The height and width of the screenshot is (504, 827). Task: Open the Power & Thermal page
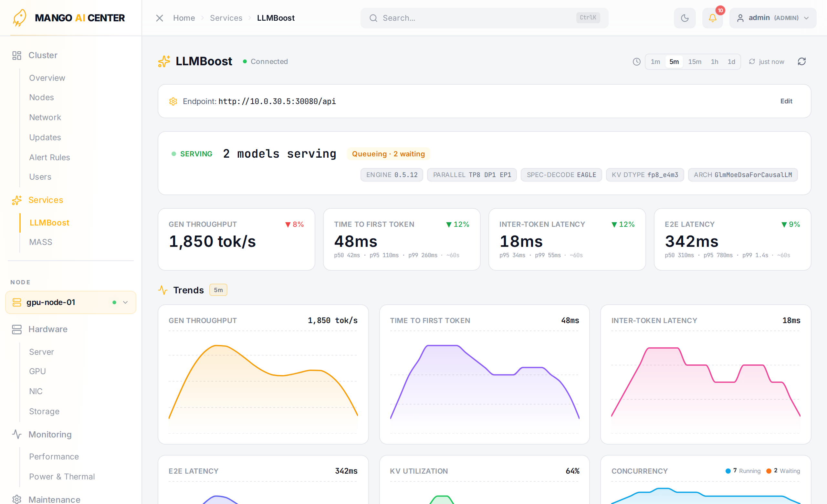(x=62, y=477)
